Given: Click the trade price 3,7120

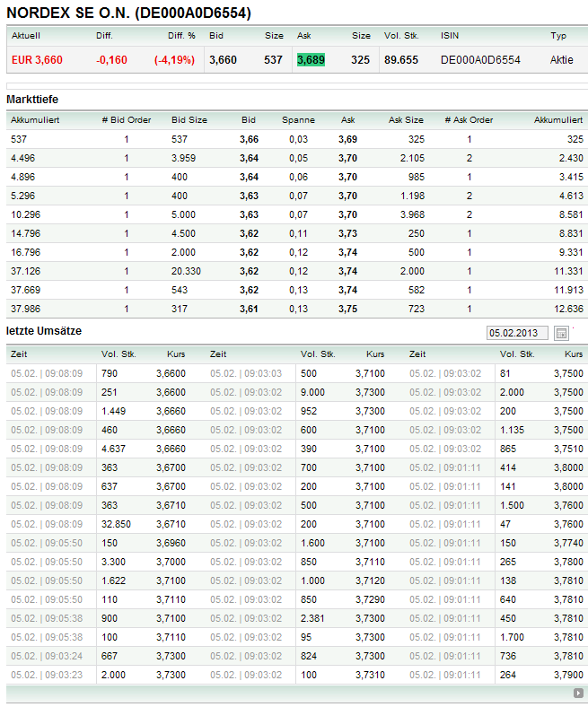Looking at the screenshot, I should (x=370, y=580).
